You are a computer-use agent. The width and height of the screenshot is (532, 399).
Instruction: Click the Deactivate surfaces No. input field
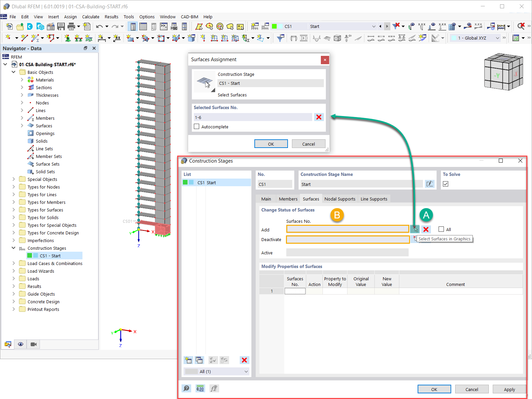(x=347, y=239)
